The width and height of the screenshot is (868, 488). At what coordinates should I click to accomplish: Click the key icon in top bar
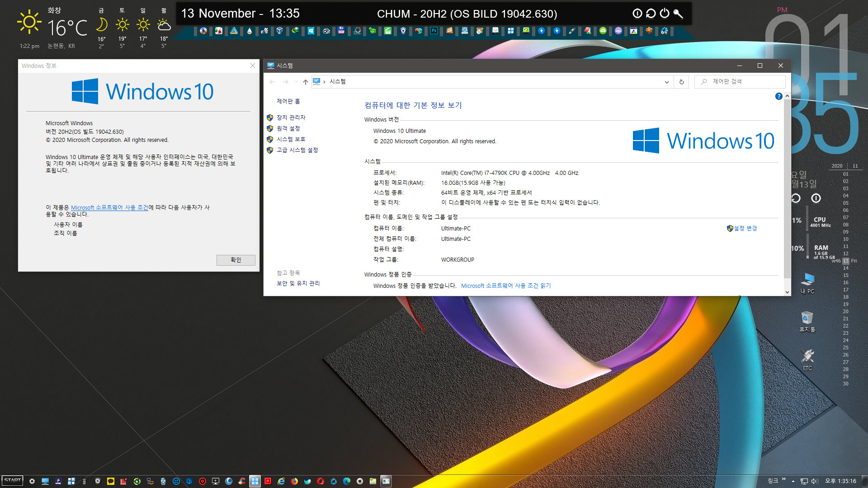click(x=678, y=14)
